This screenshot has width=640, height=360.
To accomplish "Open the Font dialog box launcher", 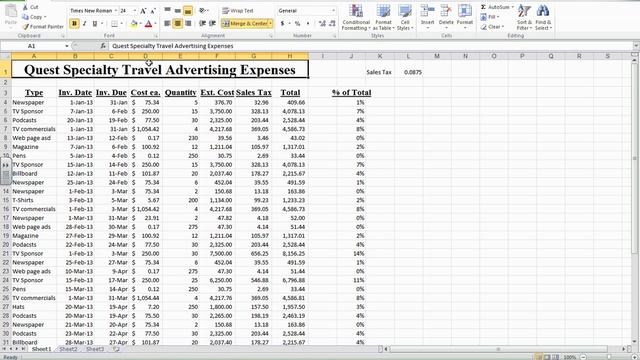I will click(156, 36).
